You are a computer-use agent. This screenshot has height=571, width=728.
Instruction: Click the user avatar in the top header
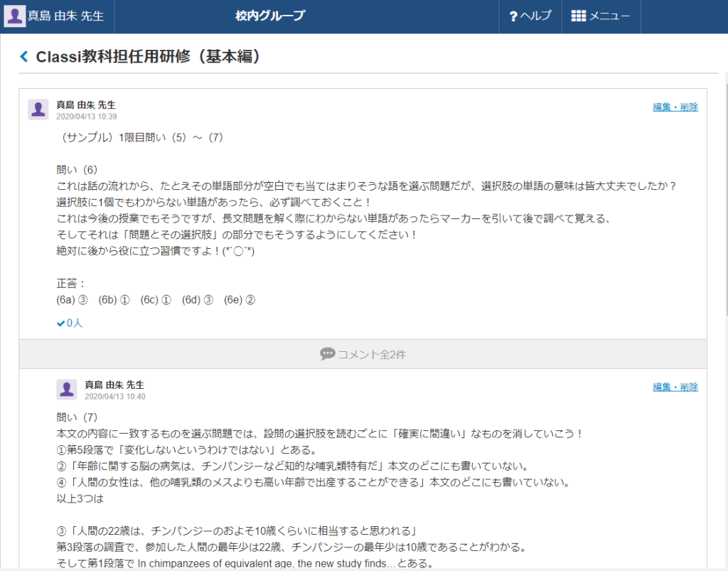(x=14, y=16)
